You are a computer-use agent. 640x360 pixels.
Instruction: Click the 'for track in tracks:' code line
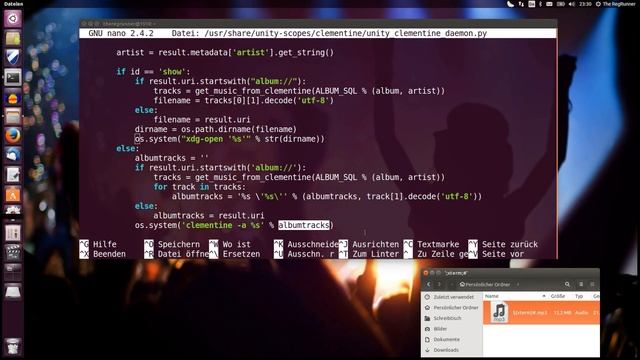pos(200,187)
